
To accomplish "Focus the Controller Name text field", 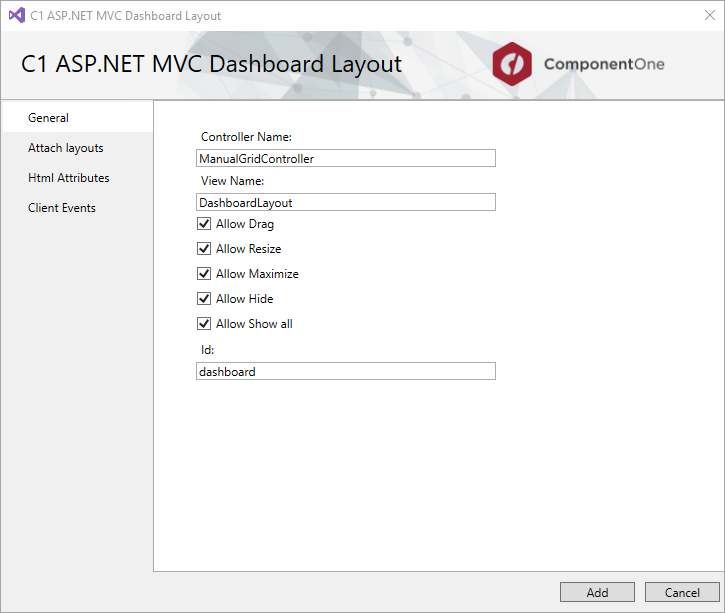I will tap(346, 158).
